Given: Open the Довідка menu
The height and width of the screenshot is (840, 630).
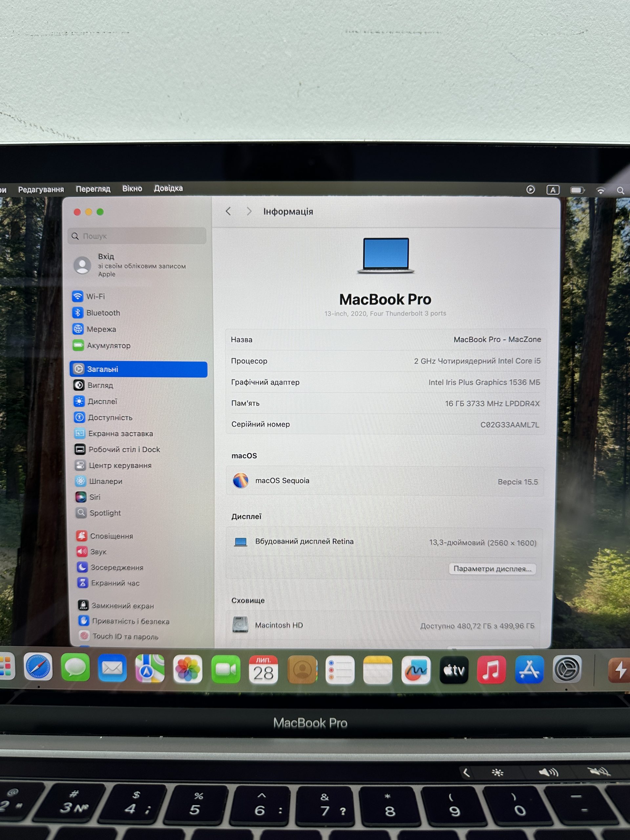Looking at the screenshot, I should (168, 188).
